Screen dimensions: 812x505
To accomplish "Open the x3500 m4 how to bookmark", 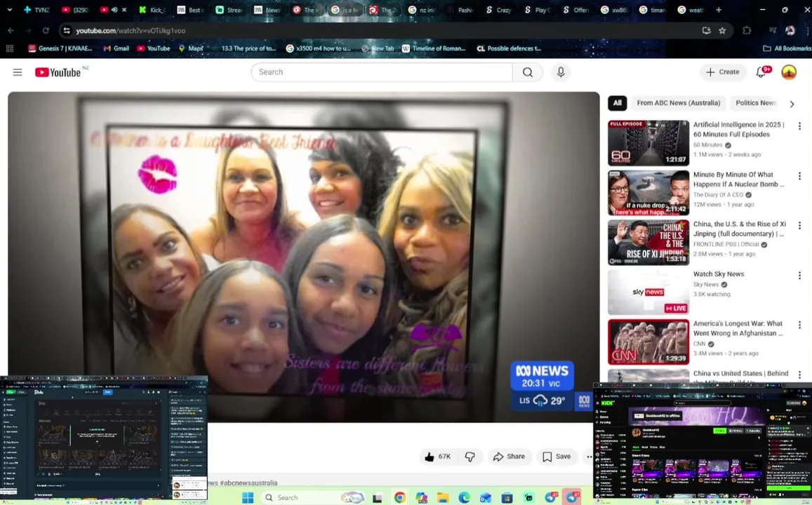I will coord(318,48).
